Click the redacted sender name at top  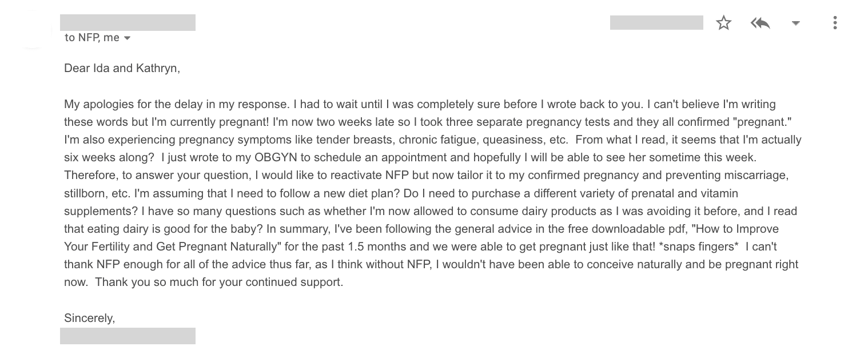(128, 22)
